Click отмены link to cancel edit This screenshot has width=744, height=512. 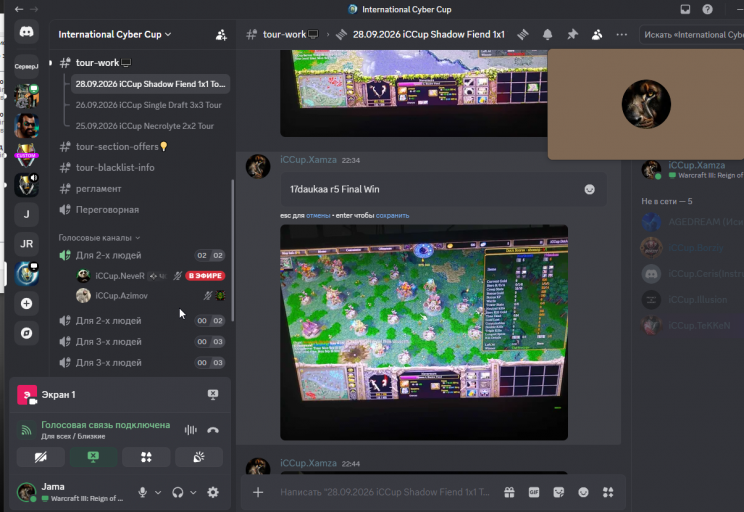pos(318,215)
